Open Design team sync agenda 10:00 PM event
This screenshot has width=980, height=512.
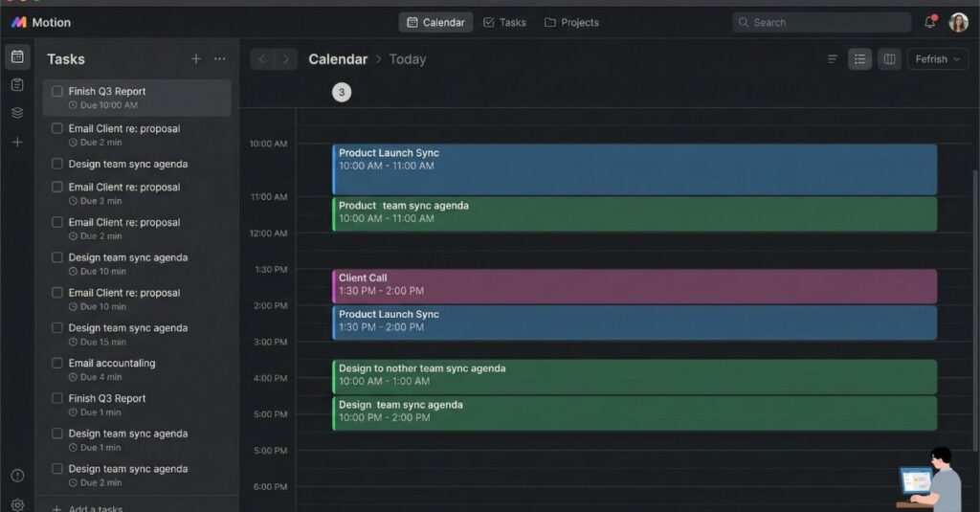tap(635, 413)
